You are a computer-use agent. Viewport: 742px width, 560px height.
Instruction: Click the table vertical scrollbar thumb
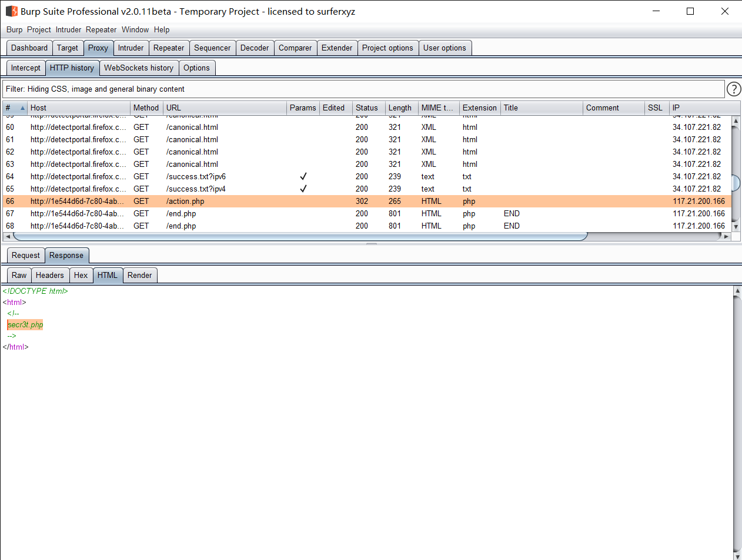click(x=736, y=183)
